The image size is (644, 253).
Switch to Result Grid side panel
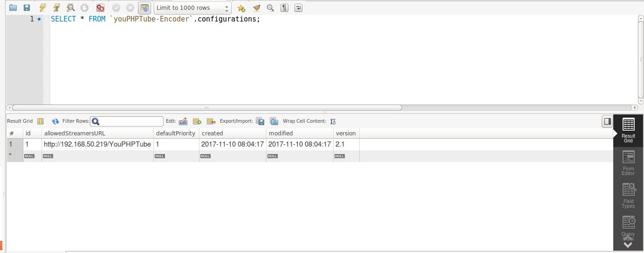[628, 131]
